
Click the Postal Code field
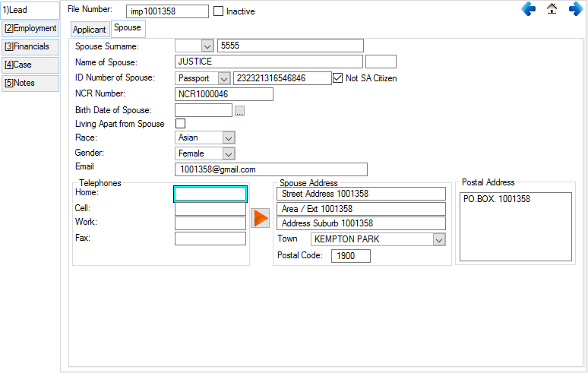(350, 256)
